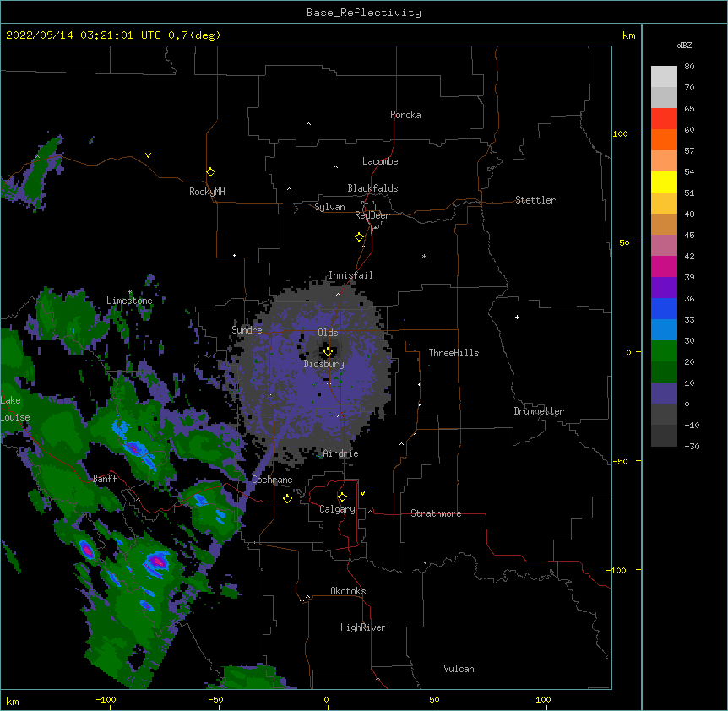
Task: Click the ThreeHills label
Action: click(454, 353)
